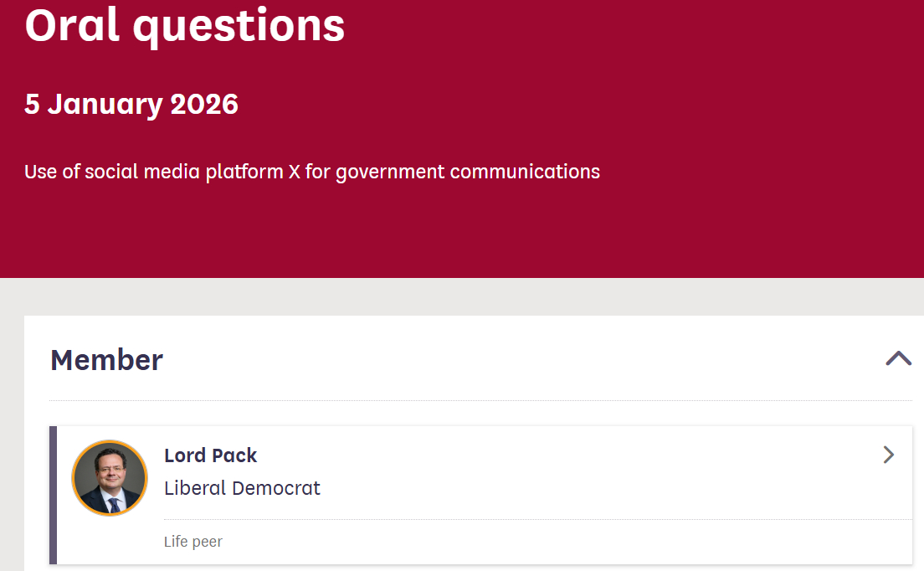
Task: Click the Life peer label
Action: [193, 542]
